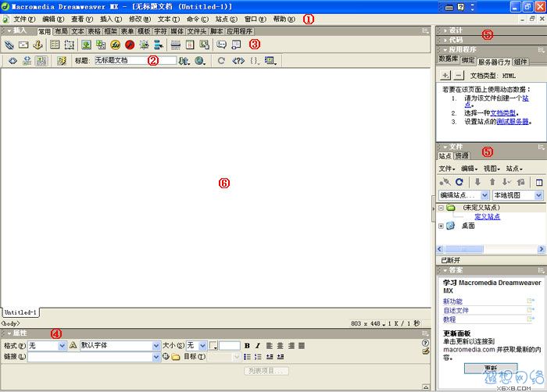Switch to the 表单 insert tab
Screen dimensions: 547x392
pyautogui.click(x=127, y=31)
